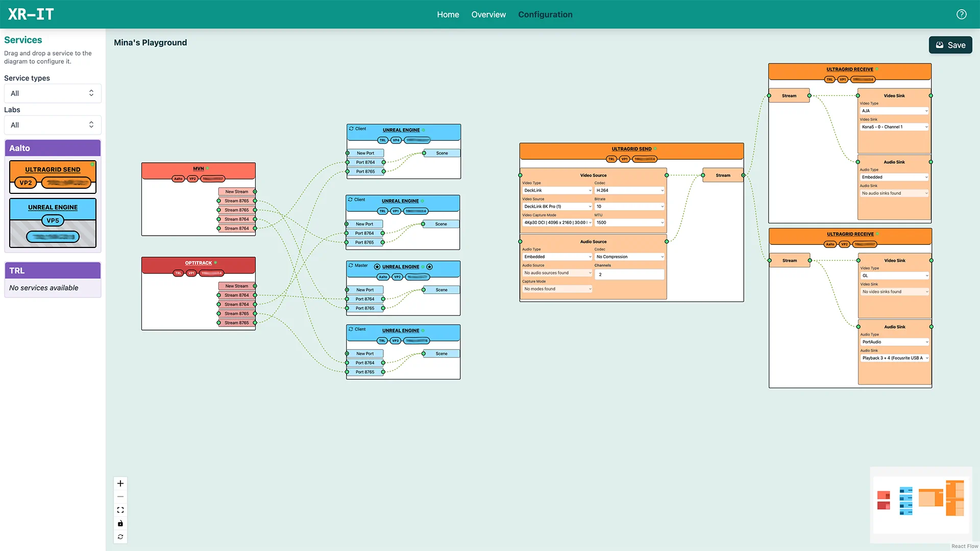Open Video Type AJA dropdown
Screen dimensions: 980x551
point(894,111)
